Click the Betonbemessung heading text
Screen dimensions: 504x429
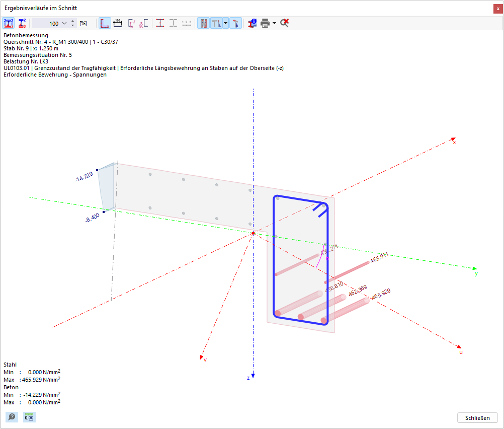coord(26,35)
